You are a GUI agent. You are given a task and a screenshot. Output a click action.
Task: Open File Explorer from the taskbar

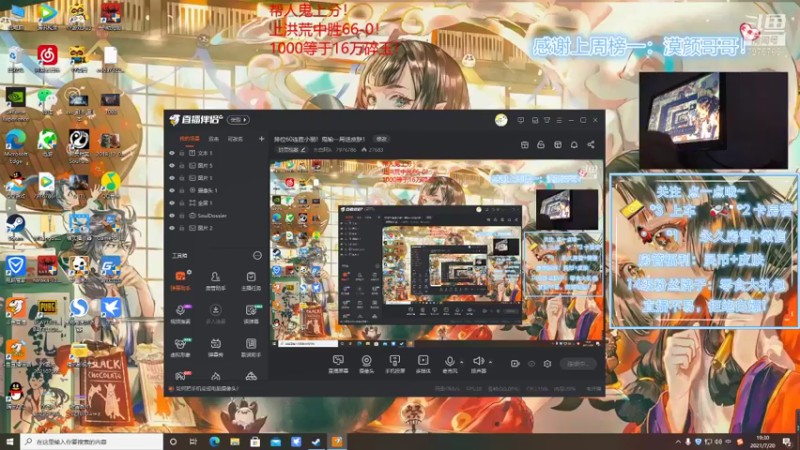[235, 442]
